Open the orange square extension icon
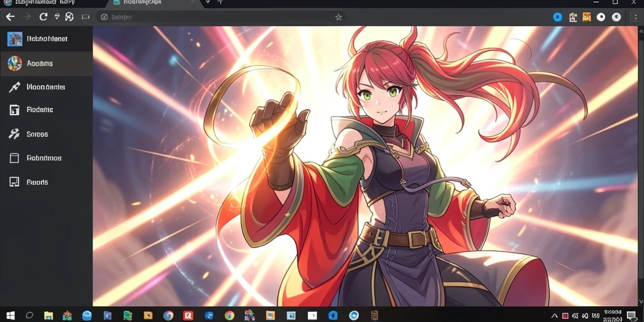Viewport: 644px width, 322px height. pos(587,17)
